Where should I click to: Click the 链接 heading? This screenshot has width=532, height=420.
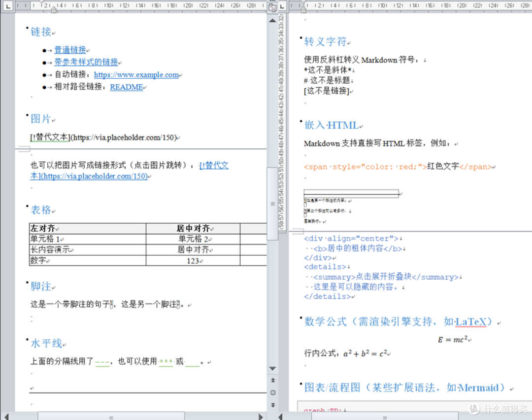[x=41, y=32]
